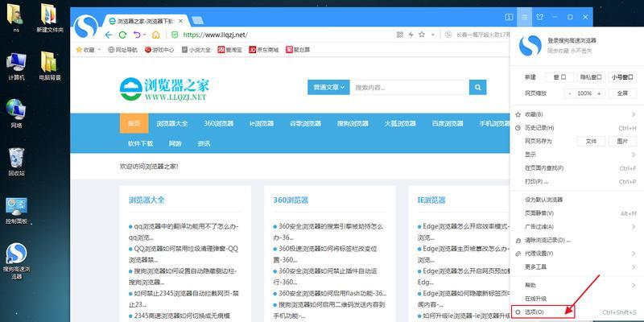The height and width of the screenshot is (322, 644).
Task: Select the 浏览器之家 browser tab
Action: click(x=146, y=21)
